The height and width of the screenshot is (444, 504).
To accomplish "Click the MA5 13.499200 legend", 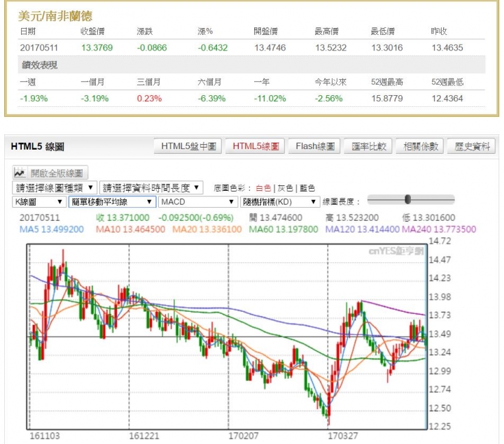I will [51, 229].
